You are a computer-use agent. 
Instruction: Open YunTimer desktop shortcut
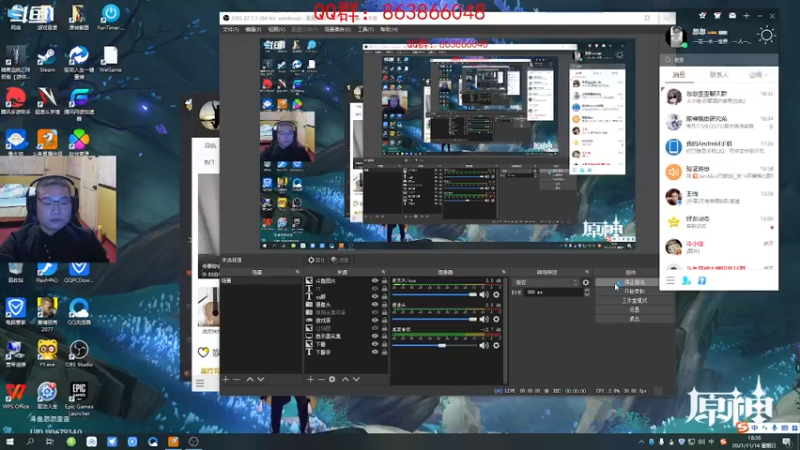(x=110, y=17)
